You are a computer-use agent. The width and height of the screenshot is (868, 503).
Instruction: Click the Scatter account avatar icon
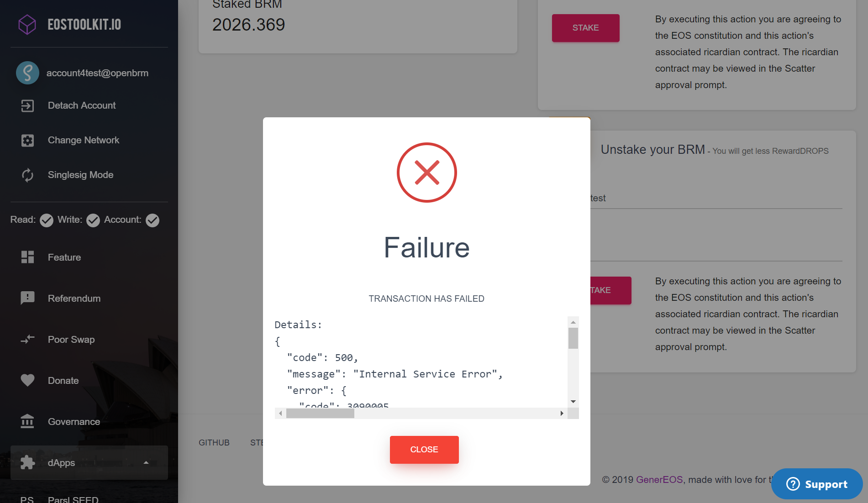[x=27, y=73]
